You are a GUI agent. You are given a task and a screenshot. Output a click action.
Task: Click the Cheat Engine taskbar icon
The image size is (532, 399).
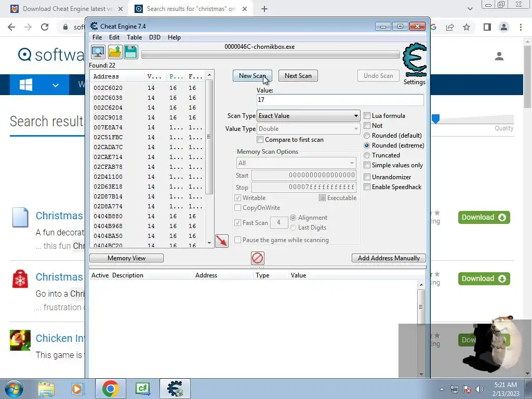175,389
